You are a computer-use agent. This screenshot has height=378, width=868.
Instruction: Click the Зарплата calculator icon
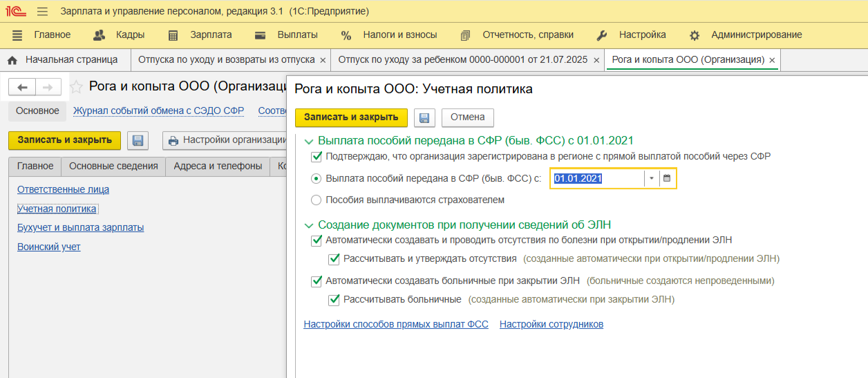[173, 35]
